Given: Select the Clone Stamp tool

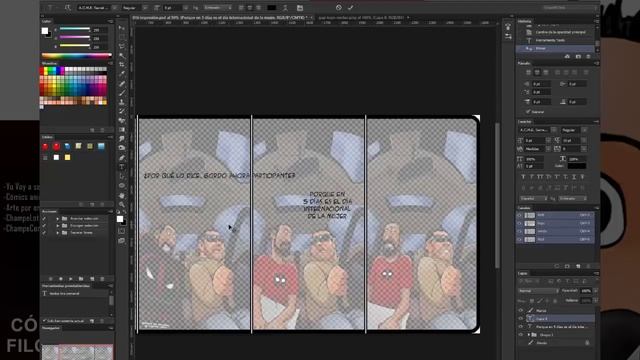Looking at the screenshot, I should click(x=122, y=102).
